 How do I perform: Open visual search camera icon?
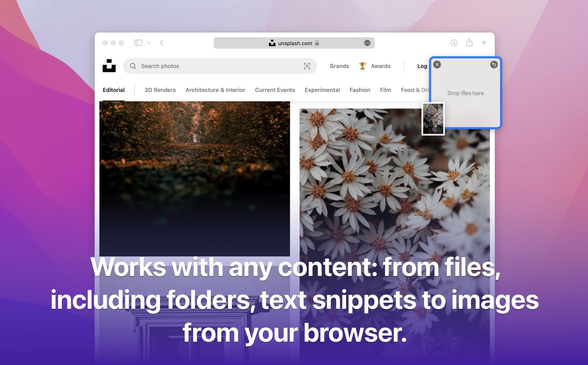coord(307,66)
